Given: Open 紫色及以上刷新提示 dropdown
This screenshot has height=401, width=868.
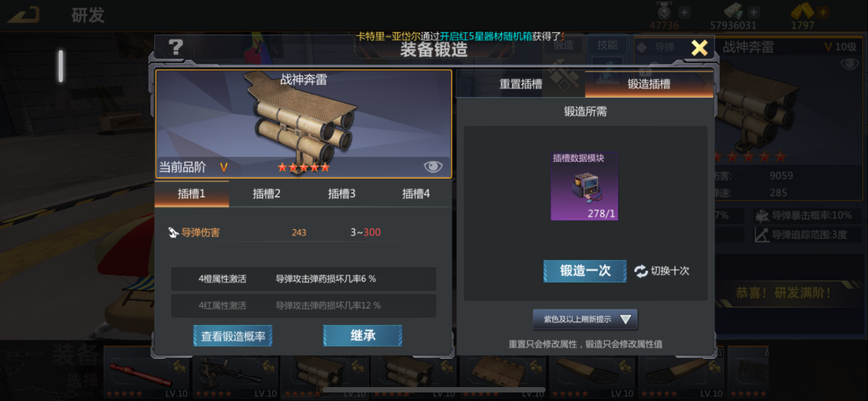Looking at the screenshot, I should click(x=585, y=319).
